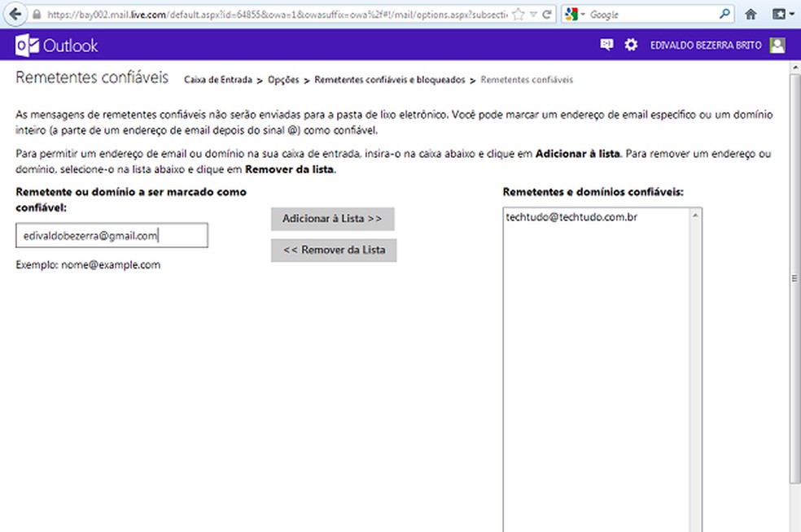
Task: Click the profile picture of Edivaldo Bezerra Brito
Action: tap(777, 46)
